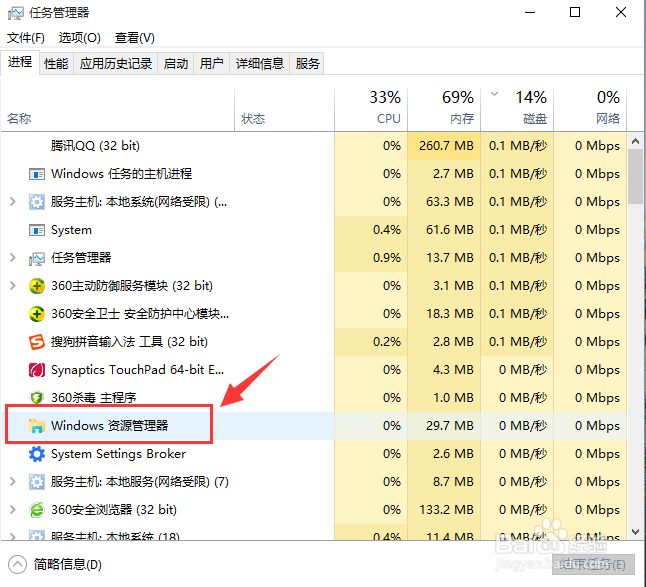Click the Windows 资源管理器 folder icon
The image size is (646, 587).
tap(37, 426)
